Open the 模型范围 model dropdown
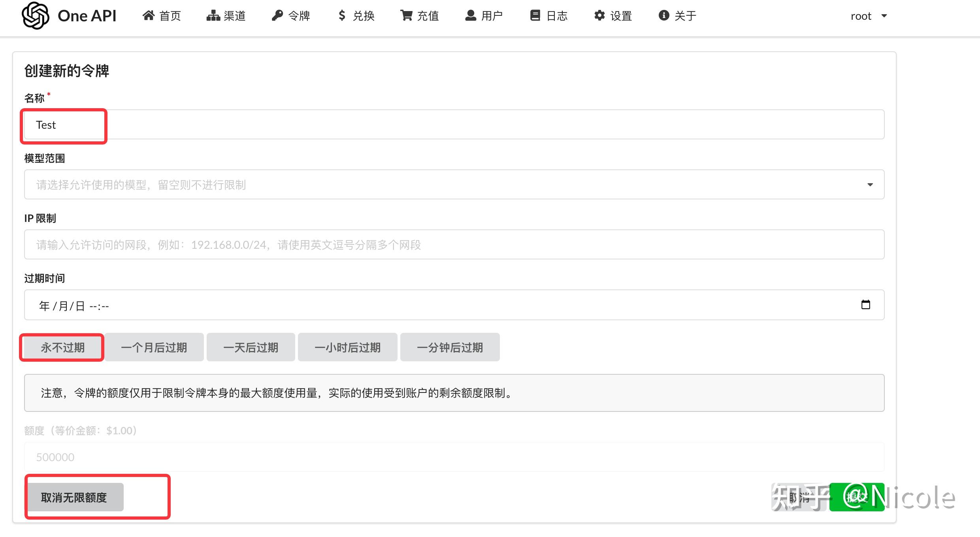Image resolution: width=980 pixels, height=537 pixels. click(x=454, y=184)
